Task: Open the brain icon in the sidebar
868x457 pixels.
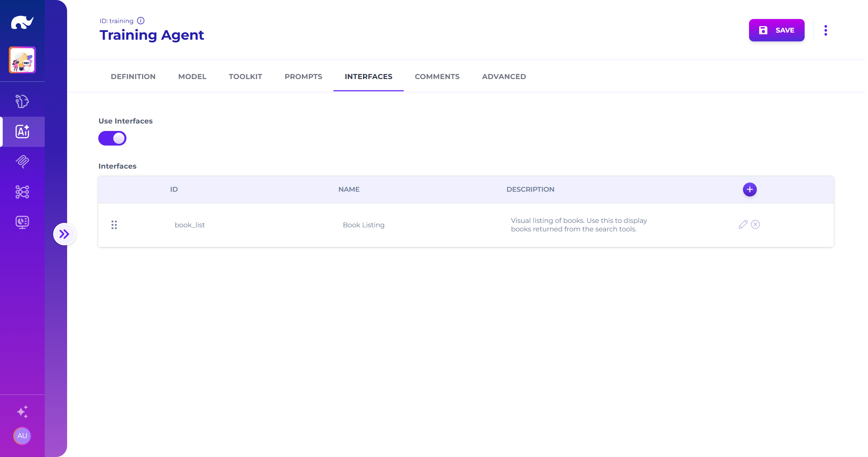Action: 22,101
